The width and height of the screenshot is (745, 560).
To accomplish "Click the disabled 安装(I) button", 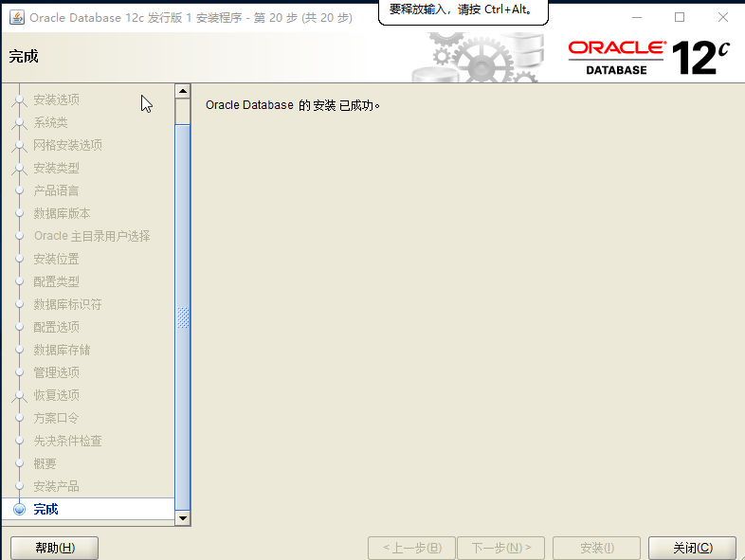I will point(597,548).
